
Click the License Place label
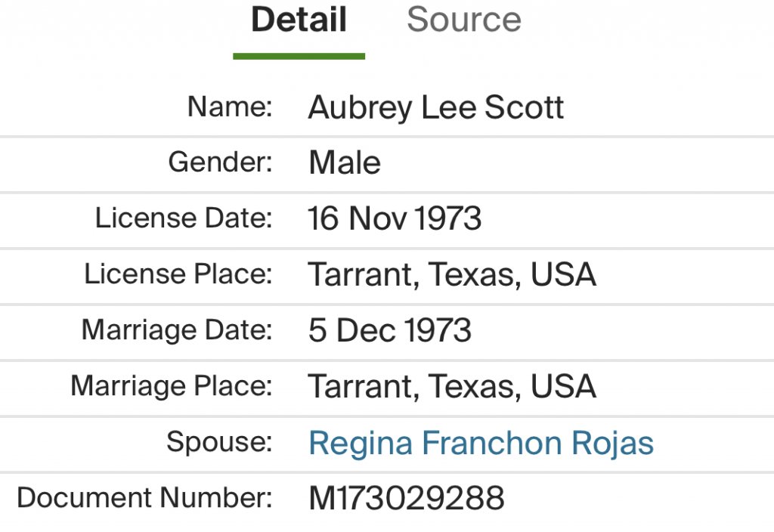click(178, 274)
